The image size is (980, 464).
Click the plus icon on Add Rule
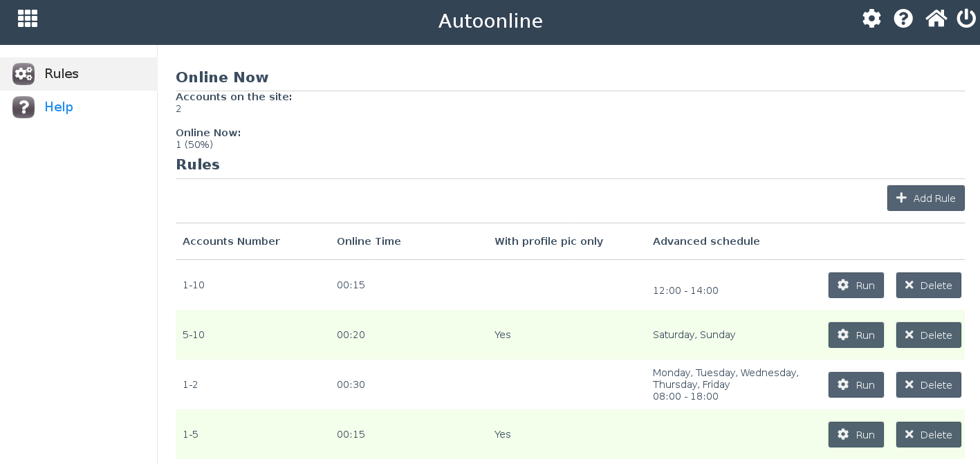pos(901,198)
